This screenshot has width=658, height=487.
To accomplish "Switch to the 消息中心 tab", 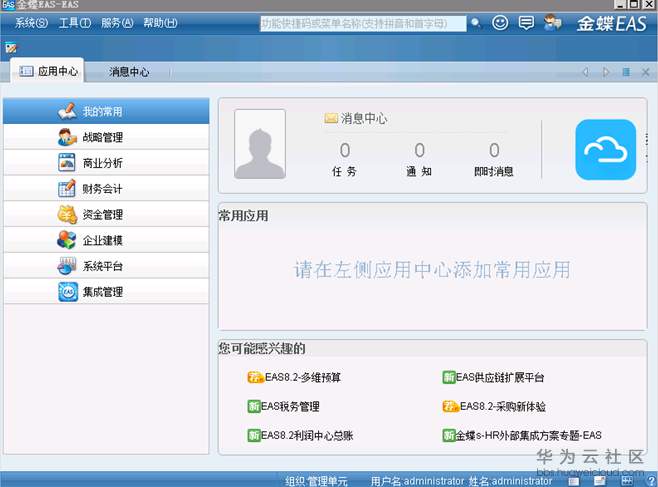I will click(x=129, y=72).
